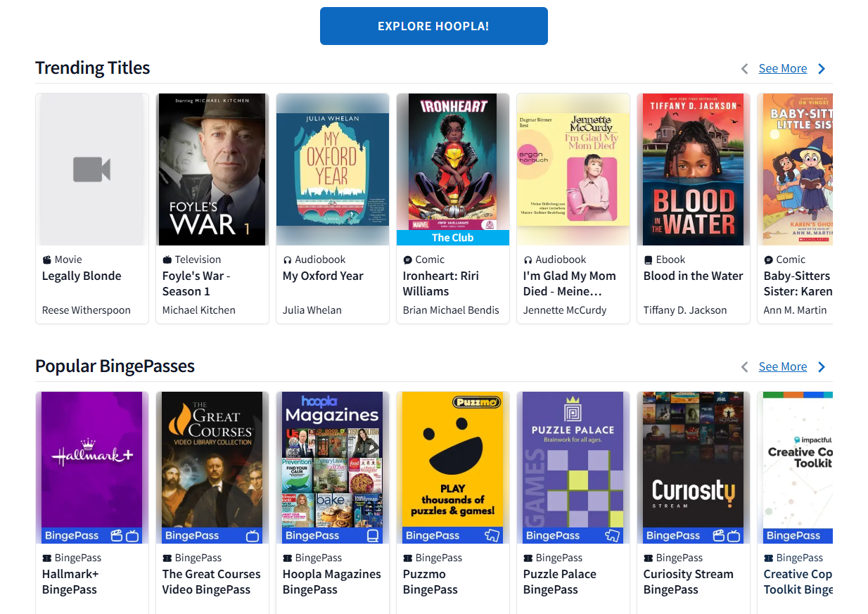Click book icon on Hoopla Magazines banner

tap(373, 536)
